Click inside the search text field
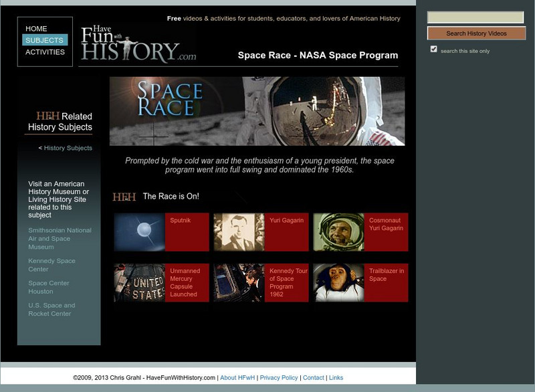The height and width of the screenshot is (392, 535). coord(475,17)
